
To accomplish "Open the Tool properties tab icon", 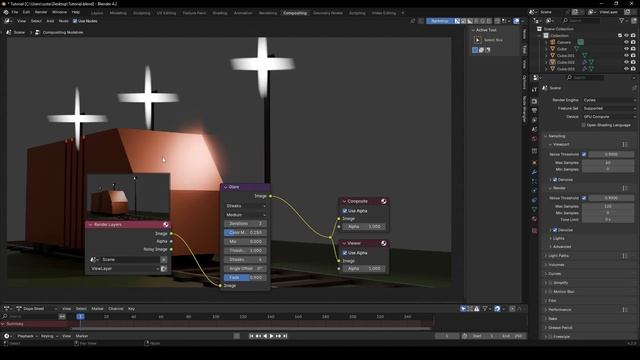I will coord(534,90).
